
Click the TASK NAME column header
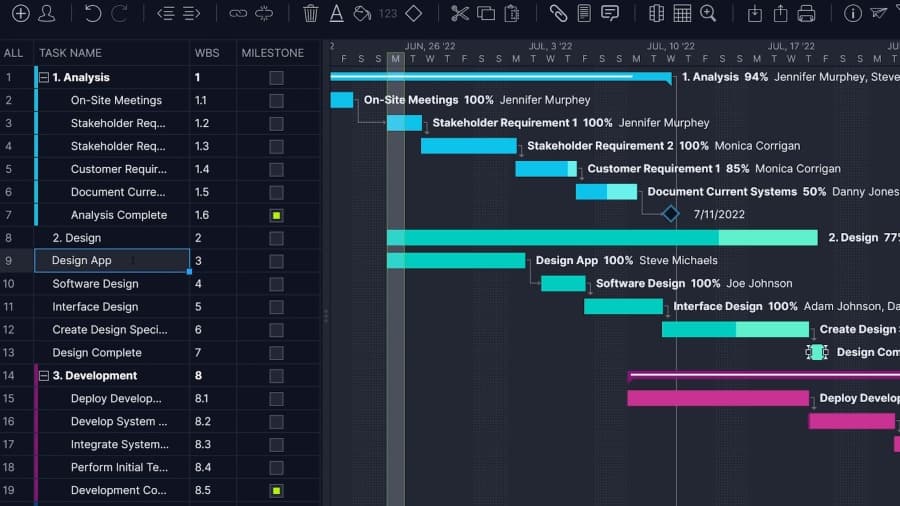pyautogui.click(x=70, y=53)
